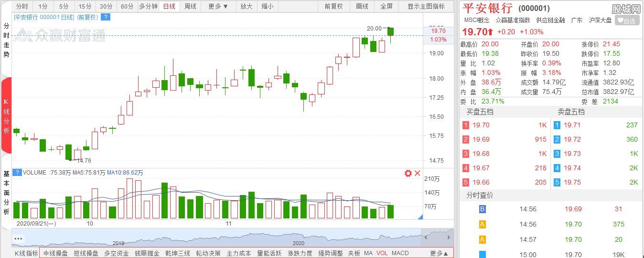Screen dimensions: 644x258
Task: Toggle the 主力成本 indicator
Action: 239,253
